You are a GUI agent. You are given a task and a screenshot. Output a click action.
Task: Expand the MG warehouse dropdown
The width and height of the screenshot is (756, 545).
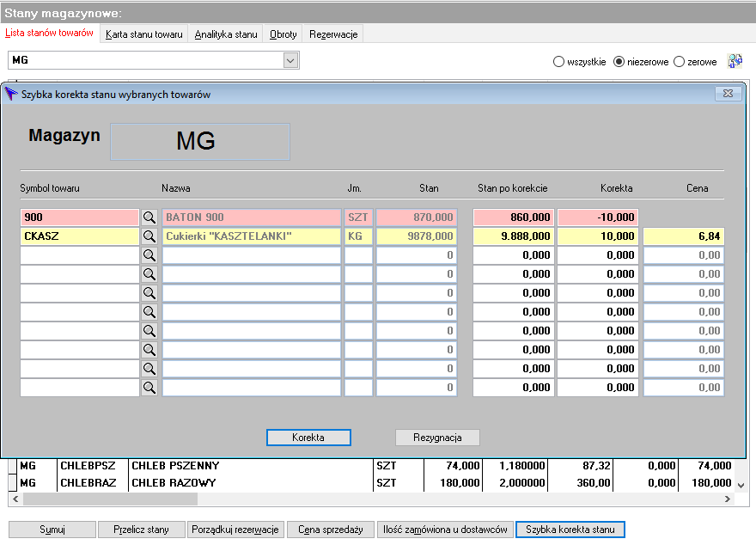[x=290, y=61]
